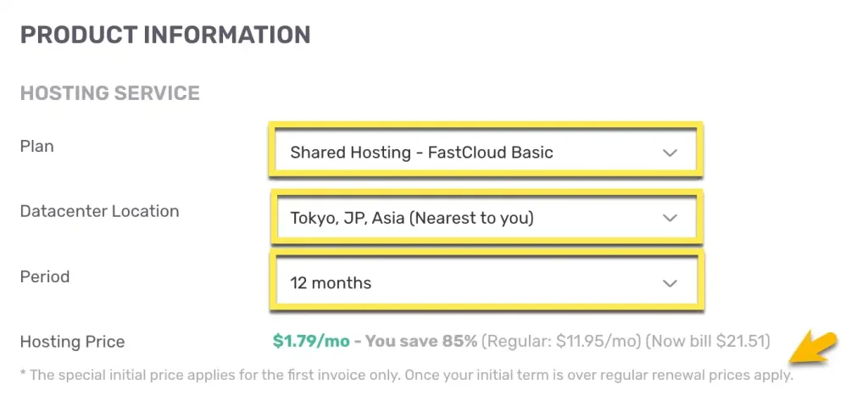
Task: Click the chevron arrow in Period selector
Action: (x=670, y=283)
